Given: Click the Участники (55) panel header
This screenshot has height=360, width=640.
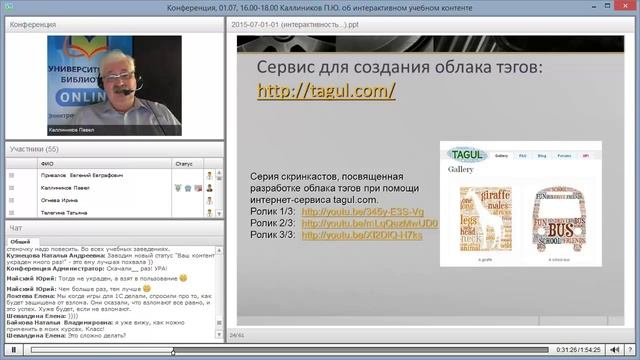Looking at the screenshot, I should coord(114,149).
